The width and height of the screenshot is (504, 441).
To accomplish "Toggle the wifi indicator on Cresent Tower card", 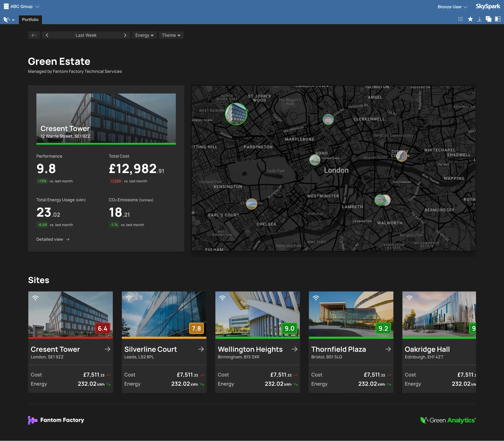I will click(x=36, y=298).
